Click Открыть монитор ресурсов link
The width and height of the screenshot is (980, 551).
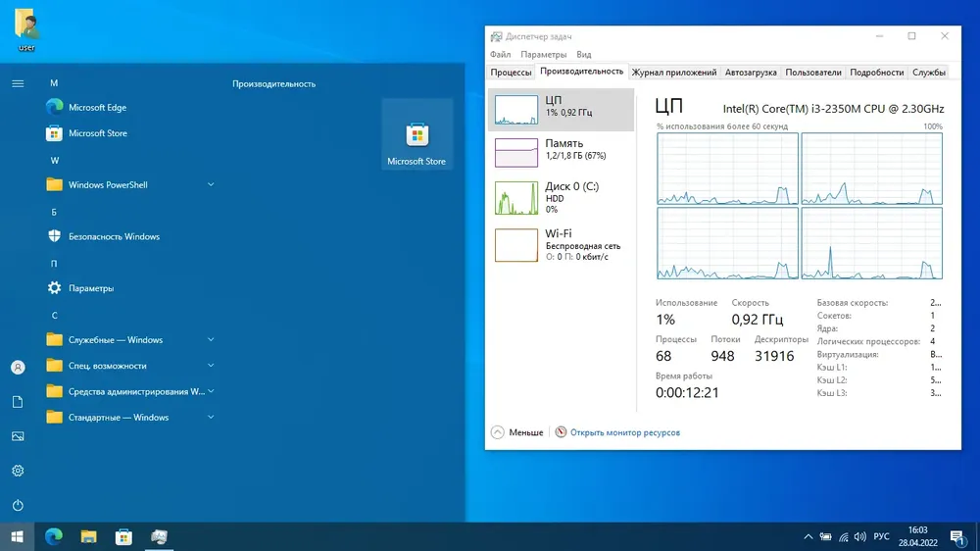624,432
